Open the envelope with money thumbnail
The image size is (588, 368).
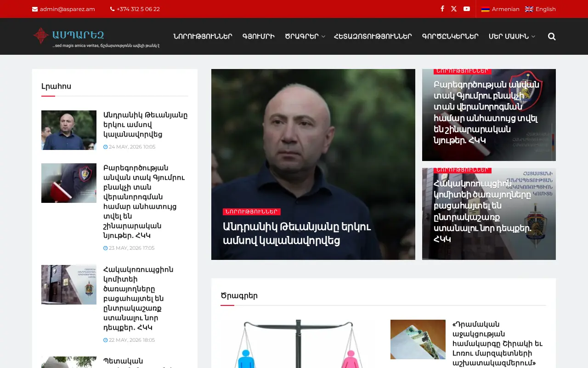(418, 339)
